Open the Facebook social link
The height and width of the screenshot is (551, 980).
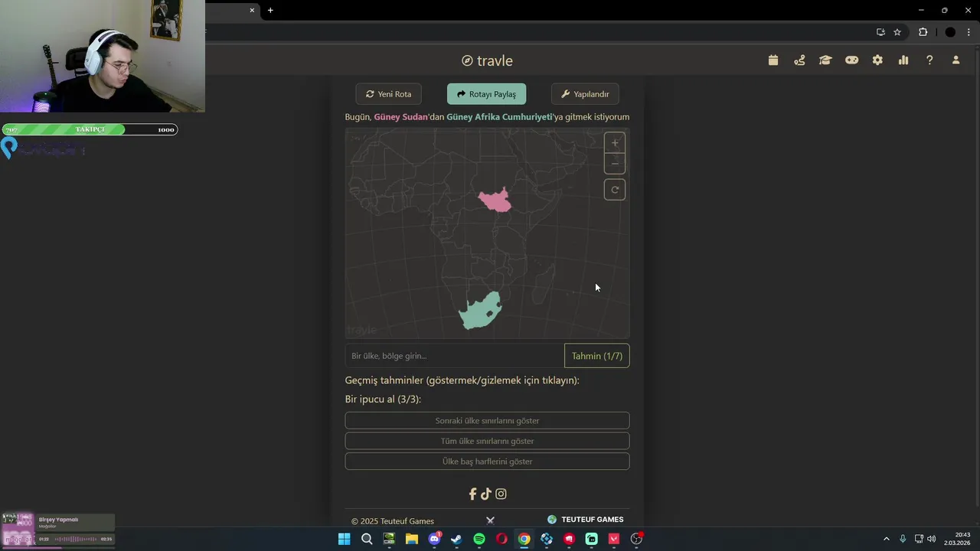[472, 494]
